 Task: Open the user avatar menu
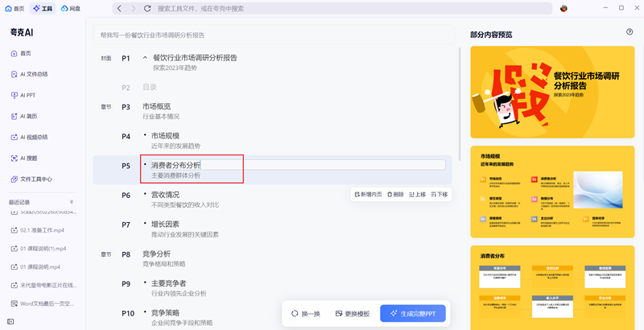[563, 8]
